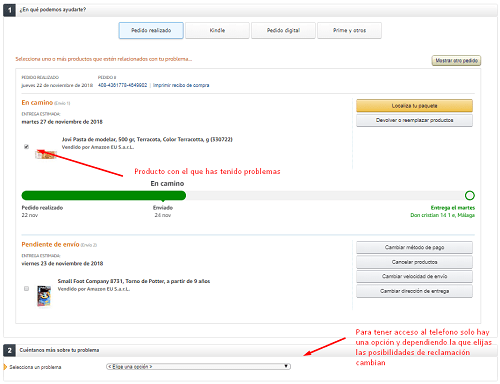Screen dimensions: 500x384
Task: Open Jovi Pasta de modelar product title
Action: [147, 139]
